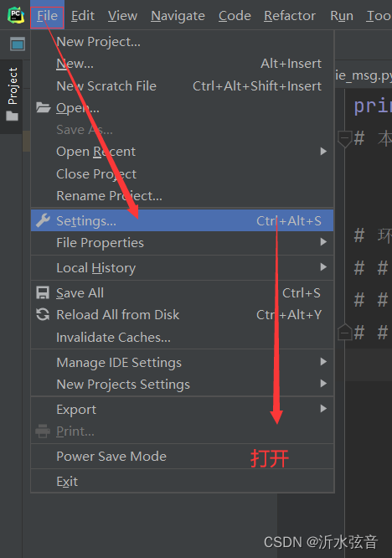Expand the Export submenu arrow

(x=323, y=409)
